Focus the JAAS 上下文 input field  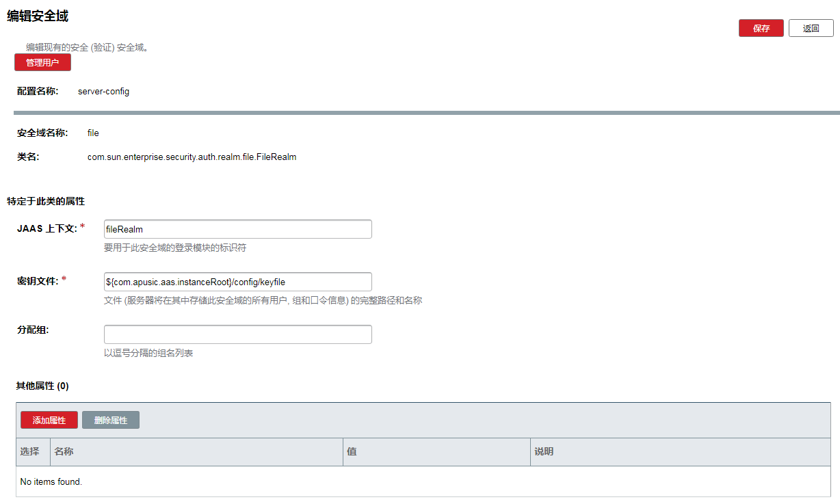pyautogui.click(x=237, y=229)
